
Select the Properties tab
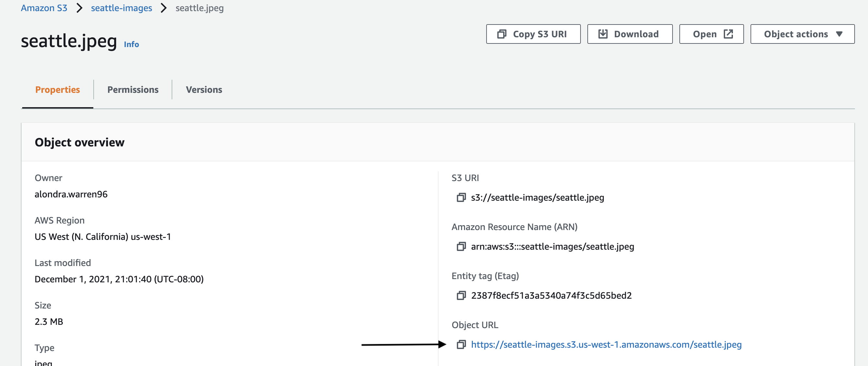57,89
